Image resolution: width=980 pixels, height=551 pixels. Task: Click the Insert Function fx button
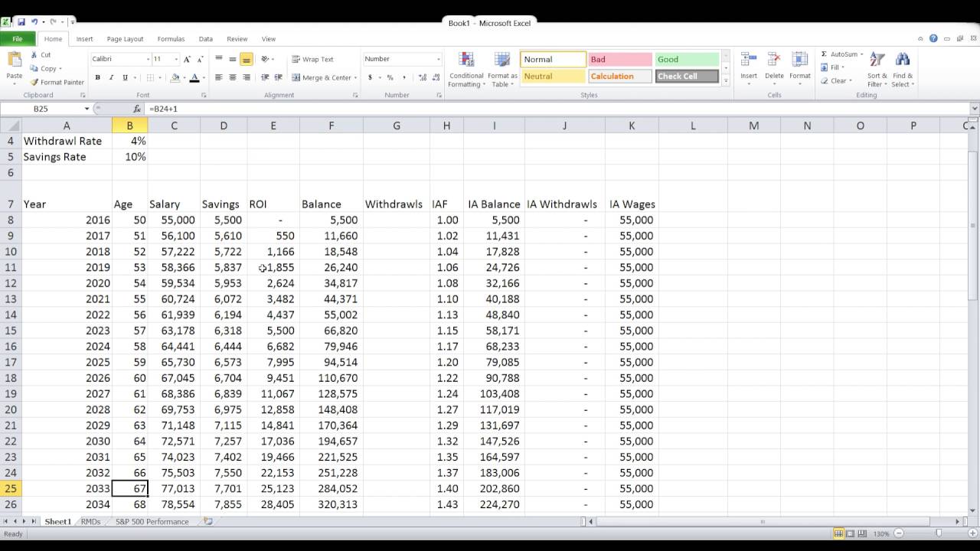137,109
